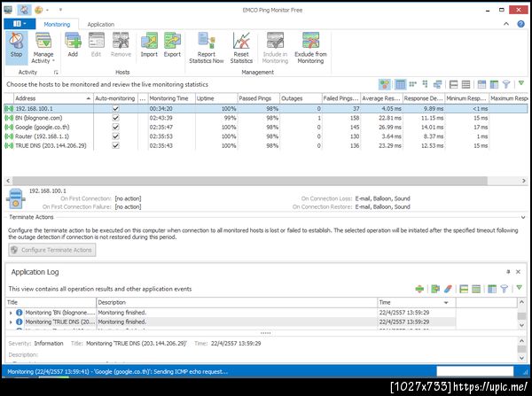Viewport: 532px width, 396px height.
Task: Toggle auto-monitoring for BN (blognone.com)
Action: pos(115,118)
